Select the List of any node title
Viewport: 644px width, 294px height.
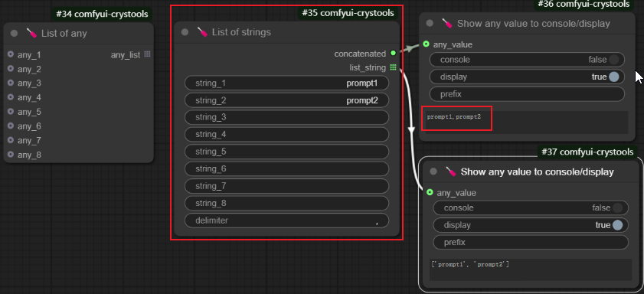[x=64, y=33]
